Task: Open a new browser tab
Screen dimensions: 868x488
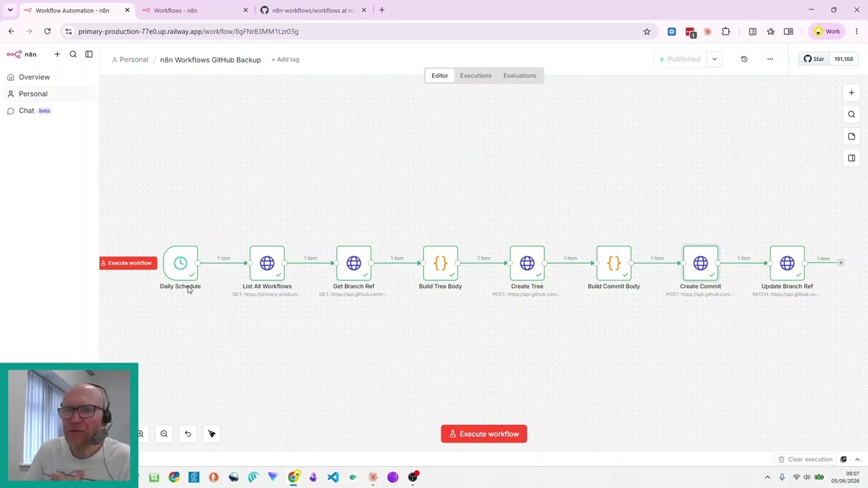Action: [x=382, y=10]
